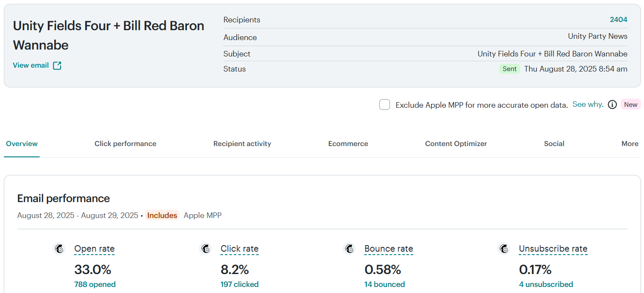Click the 0.58% bounce rate value
Viewport: 644px width, 293px height.
coord(383,270)
